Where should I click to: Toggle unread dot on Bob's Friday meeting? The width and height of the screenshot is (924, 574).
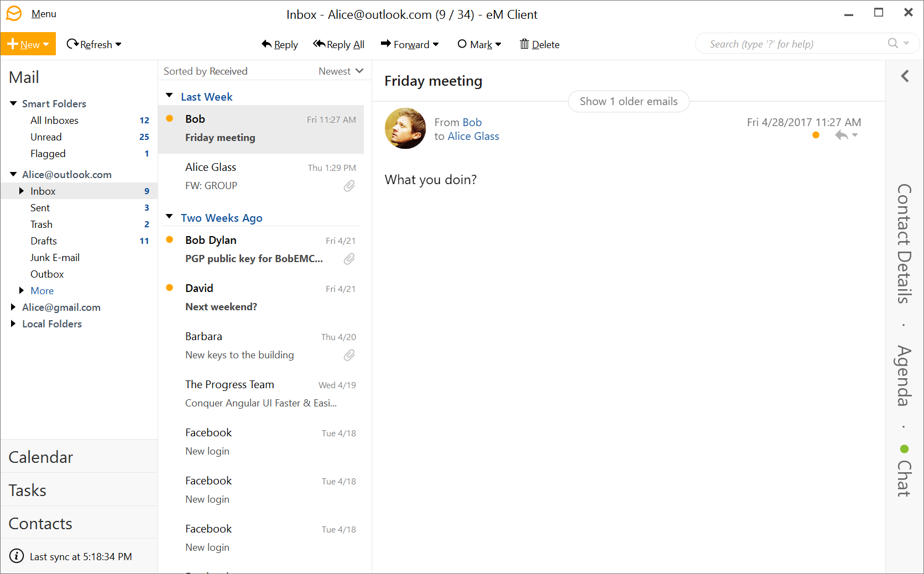point(170,118)
